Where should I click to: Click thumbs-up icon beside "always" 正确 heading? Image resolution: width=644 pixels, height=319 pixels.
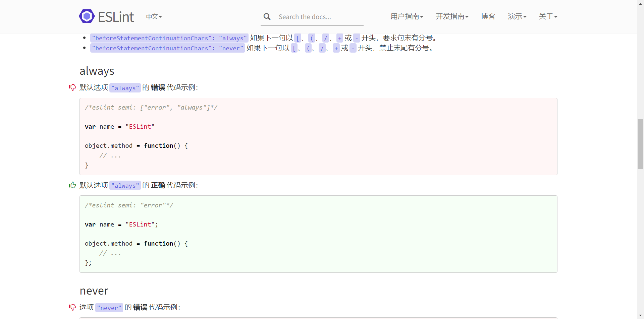(x=72, y=185)
